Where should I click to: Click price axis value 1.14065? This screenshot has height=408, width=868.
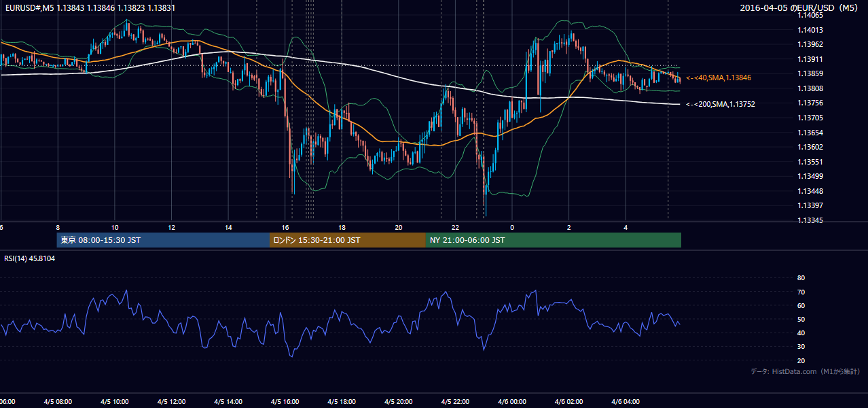click(x=811, y=15)
